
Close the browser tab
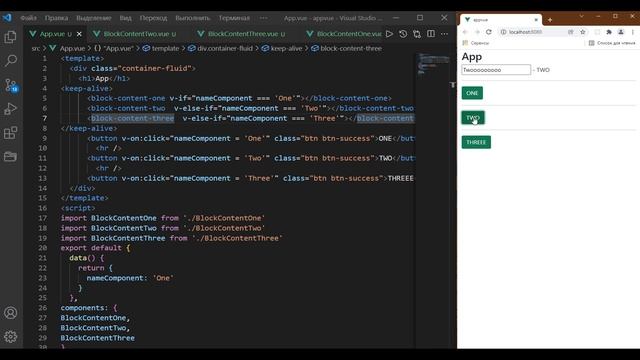(x=536, y=20)
